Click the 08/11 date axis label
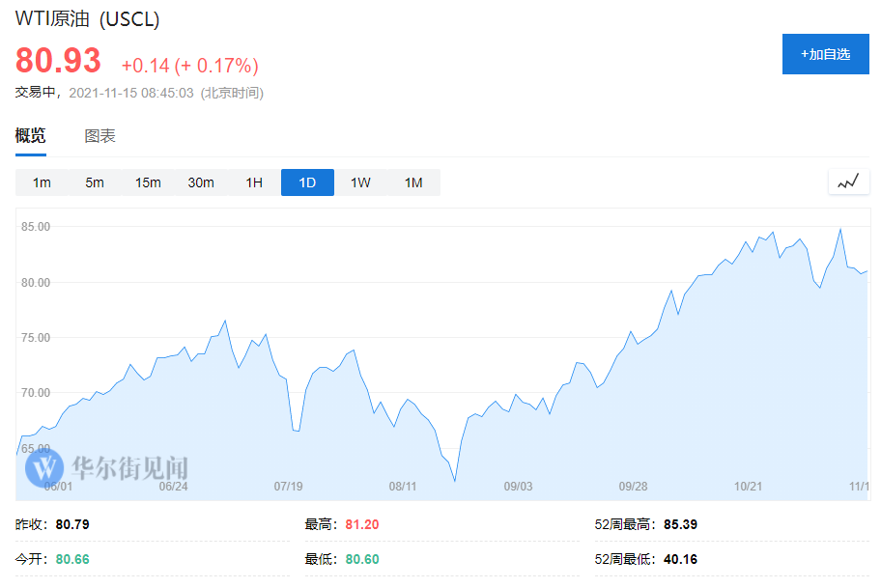The height and width of the screenshot is (588, 881). pos(403,487)
